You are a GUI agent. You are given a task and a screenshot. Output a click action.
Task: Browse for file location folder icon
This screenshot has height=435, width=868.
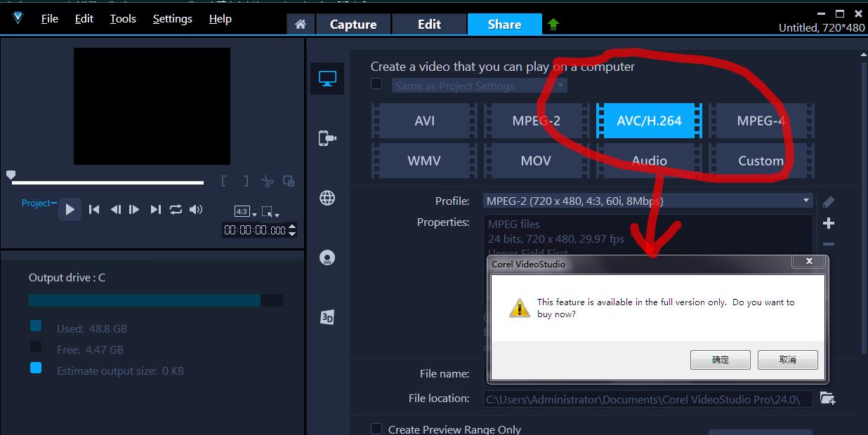pyautogui.click(x=828, y=399)
